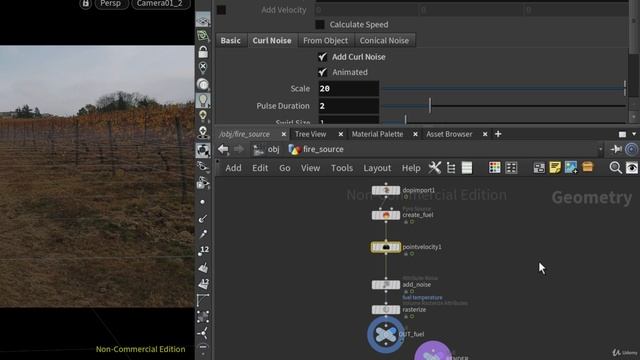
Task: Open the Edit menu in network editor
Action: (x=260, y=168)
